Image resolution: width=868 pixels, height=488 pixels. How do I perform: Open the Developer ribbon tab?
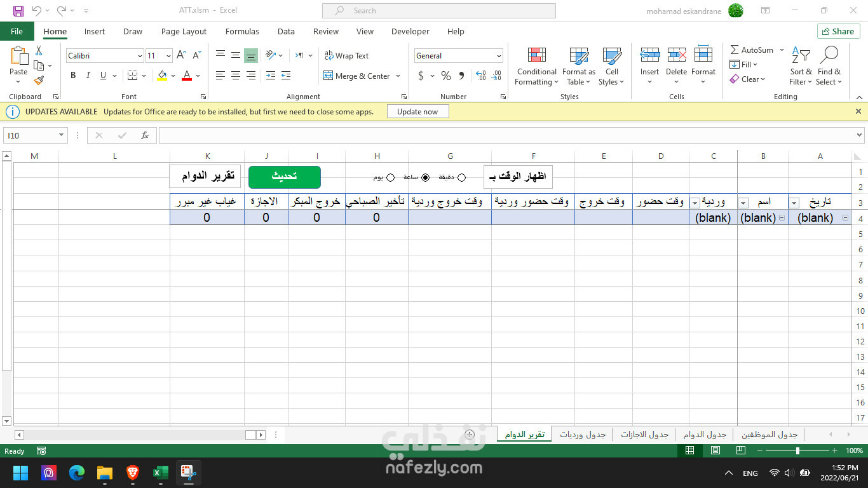click(410, 31)
